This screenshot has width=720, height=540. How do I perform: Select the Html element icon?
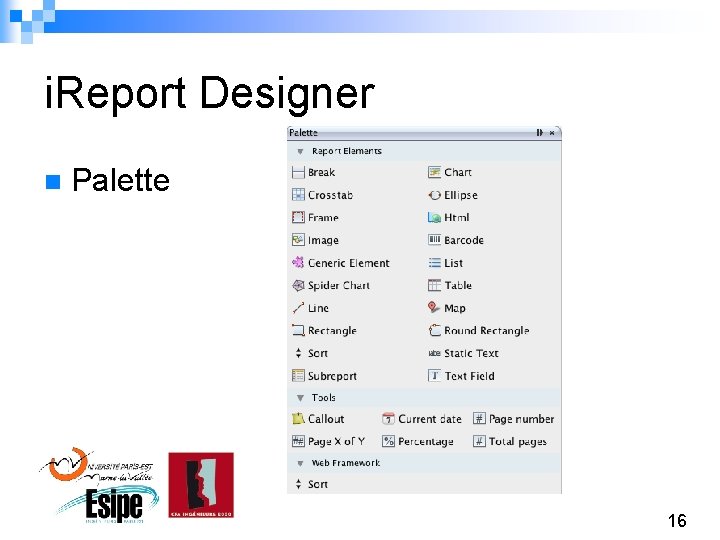[x=434, y=218]
